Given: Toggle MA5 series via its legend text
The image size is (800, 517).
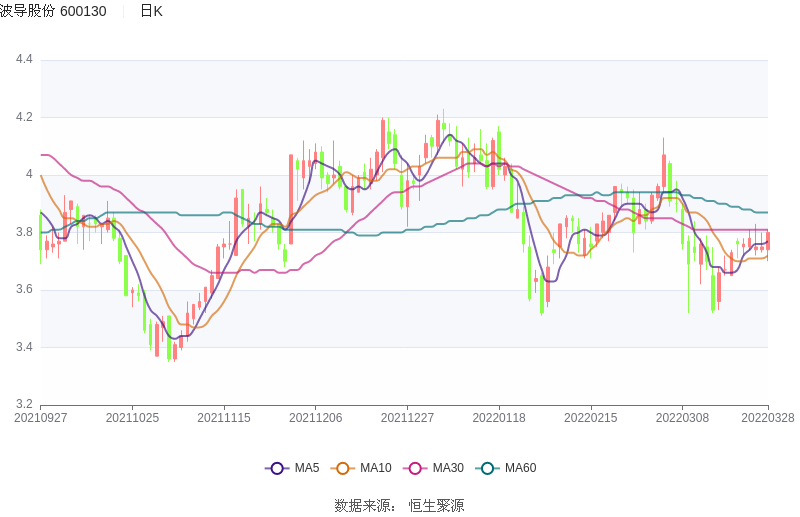Looking at the screenshot, I should 307,468.
